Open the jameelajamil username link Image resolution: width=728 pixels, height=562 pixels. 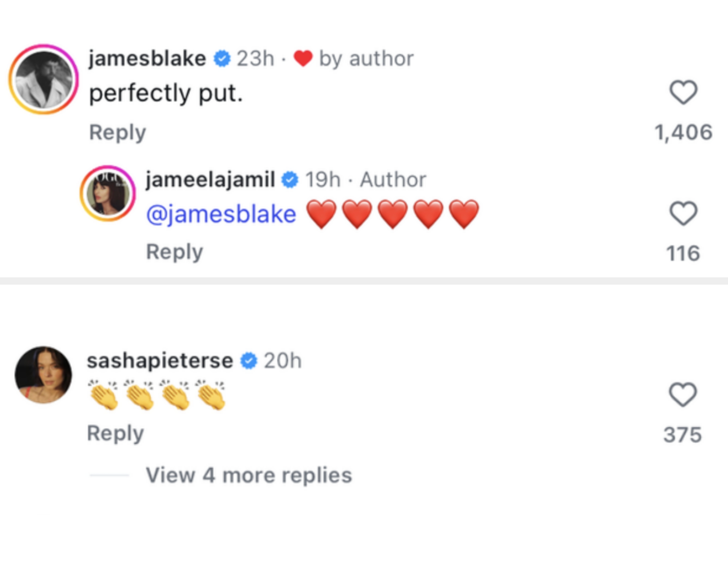(210, 180)
